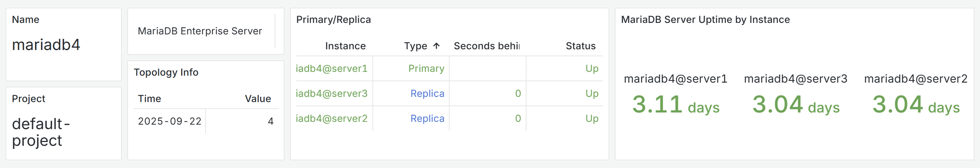Click the Up status of server1
The height and width of the screenshot is (168, 980).
point(591,69)
